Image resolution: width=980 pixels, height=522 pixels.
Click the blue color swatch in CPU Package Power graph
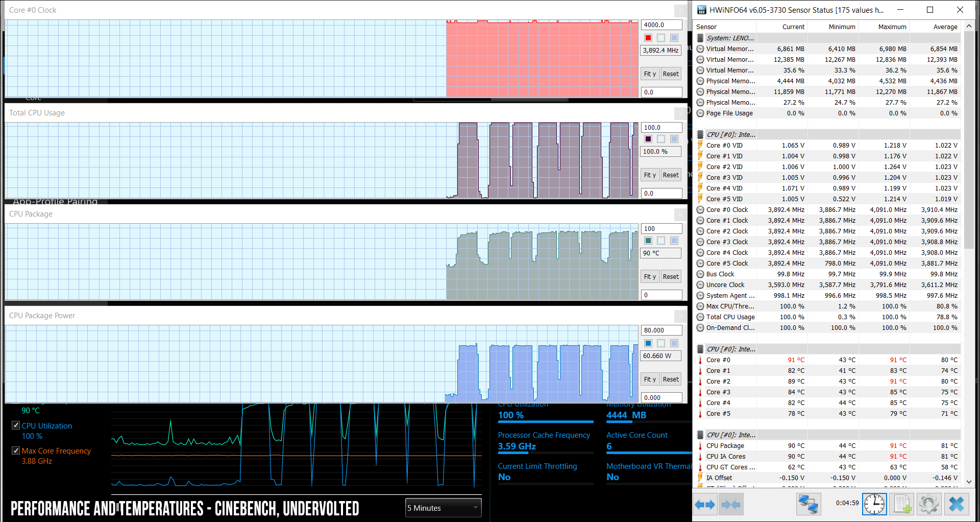click(x=648, y=343)
